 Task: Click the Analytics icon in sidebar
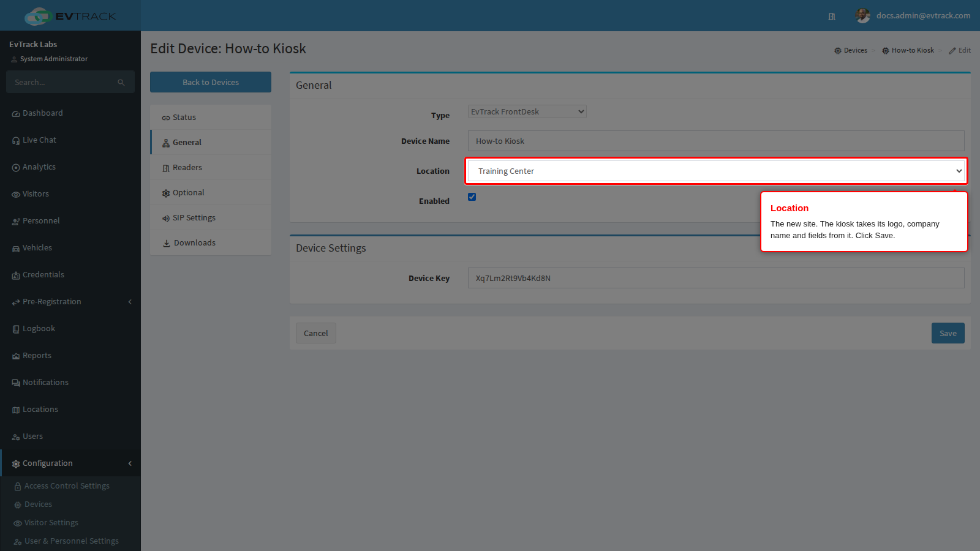tap(16, 168)
